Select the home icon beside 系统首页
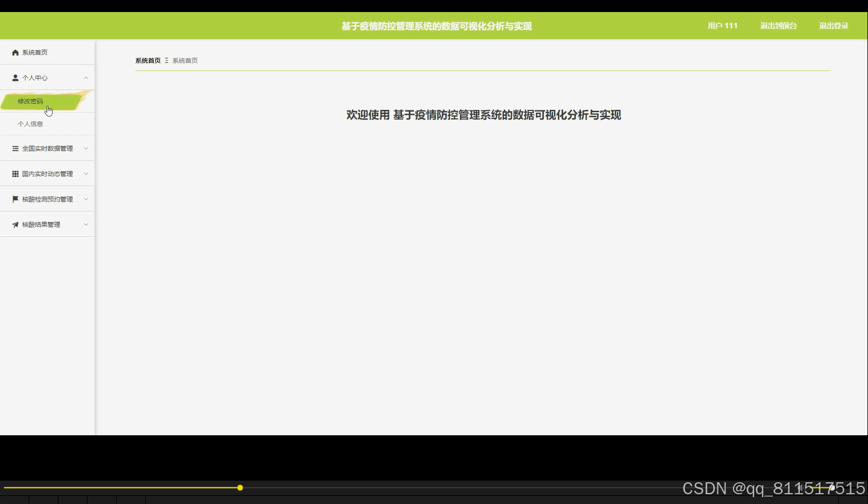868x504 pixels. click(15, 52)
